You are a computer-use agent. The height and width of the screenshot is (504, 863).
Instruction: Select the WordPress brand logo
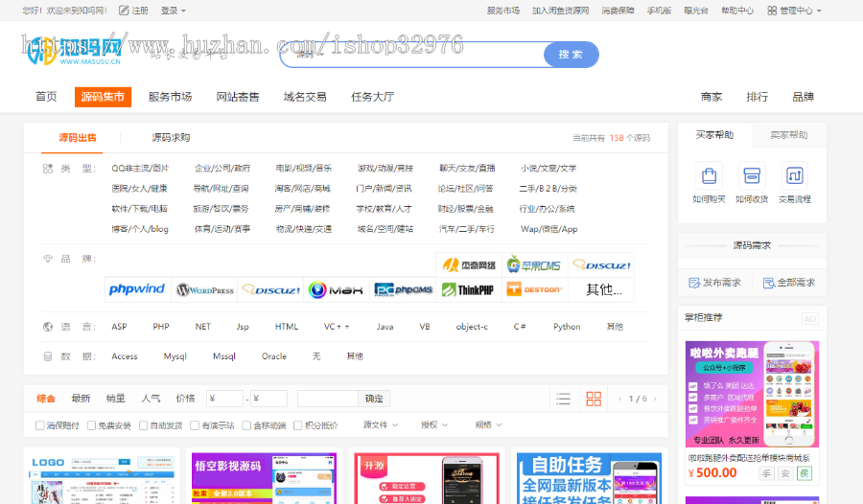204,289
